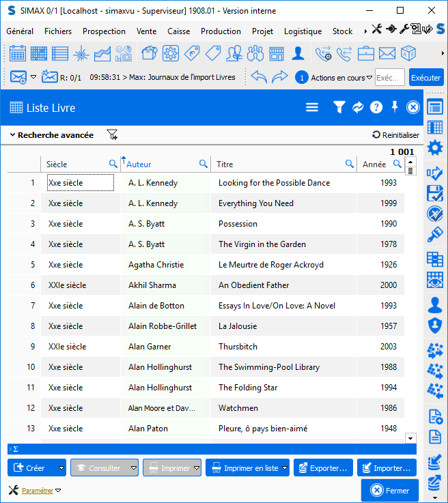Image resolution: width=448 pixels, height=503 pixels.
Task: Click the table vertical scrollbar down arrow
Action: coord(410,437)
